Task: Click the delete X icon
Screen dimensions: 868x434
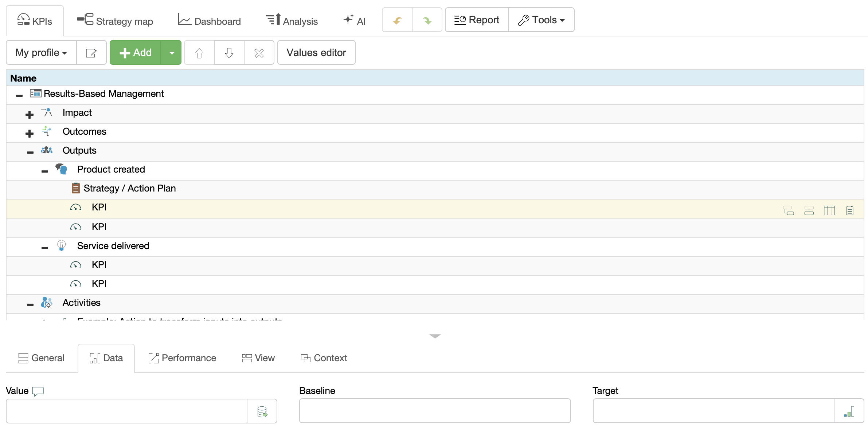Action: (x=259, y=53)
